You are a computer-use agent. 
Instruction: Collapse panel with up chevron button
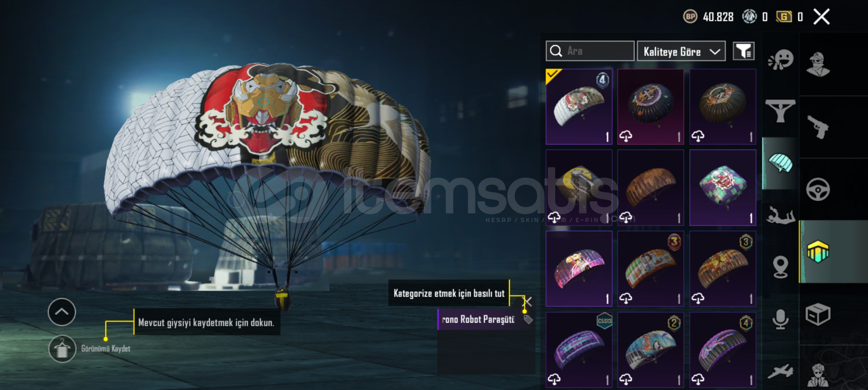click(x=62, y=312)
